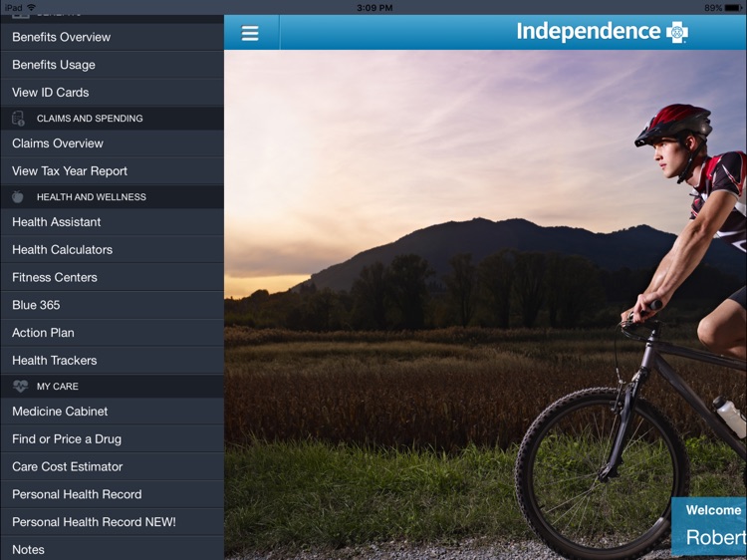
Task: Tap the battery icon in status bar
Action: [733, 8]
